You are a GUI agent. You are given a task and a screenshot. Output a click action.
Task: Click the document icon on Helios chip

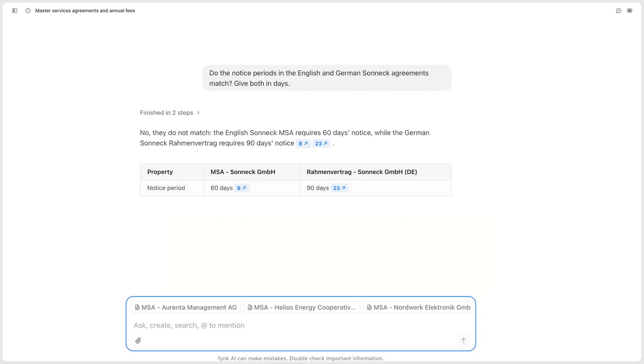tap(250, 307)
